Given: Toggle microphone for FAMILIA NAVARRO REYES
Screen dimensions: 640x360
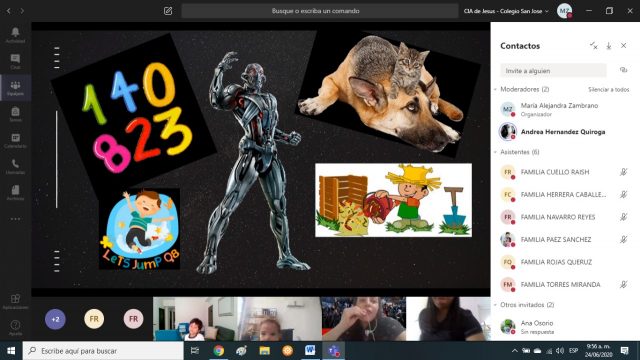Looking at the screenshot, I should [623, 217].
